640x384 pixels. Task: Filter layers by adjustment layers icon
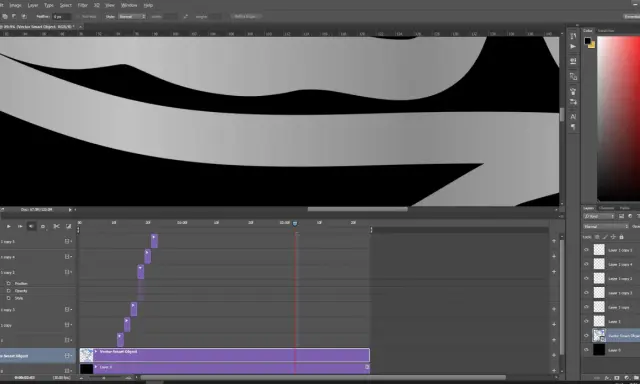point(630,216)
